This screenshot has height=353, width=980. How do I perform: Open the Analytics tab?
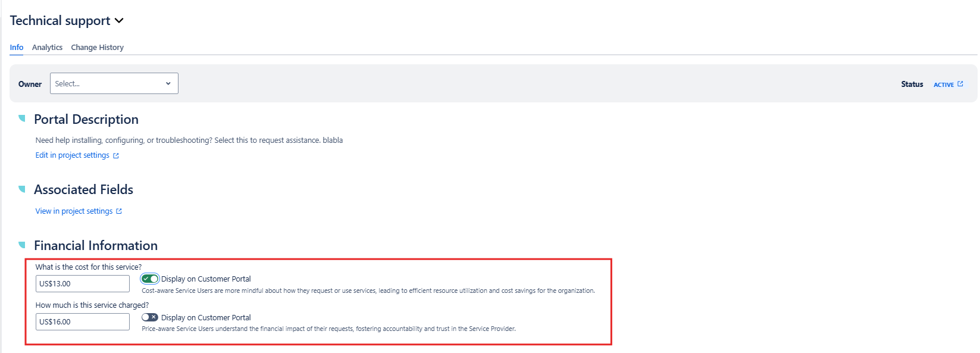(47, 47)
